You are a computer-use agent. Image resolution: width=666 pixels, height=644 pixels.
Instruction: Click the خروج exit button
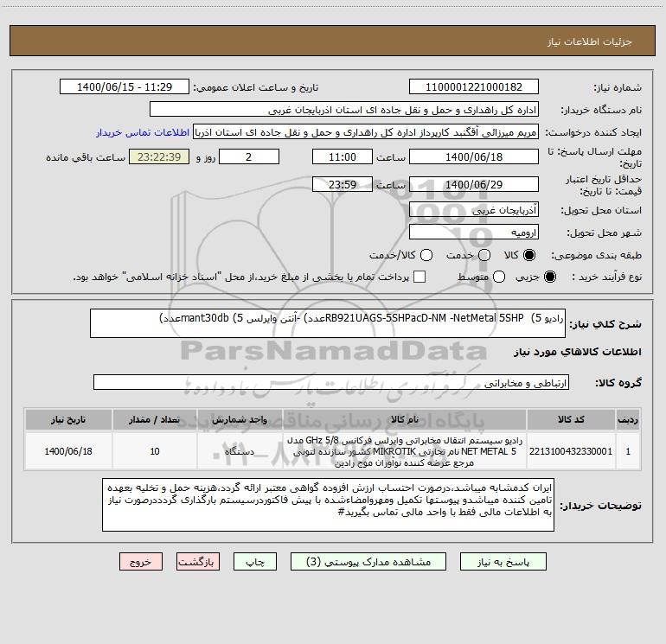coord(141,562)
